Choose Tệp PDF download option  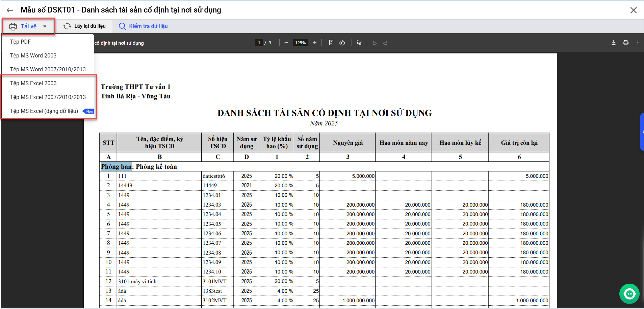click(20, 42)
